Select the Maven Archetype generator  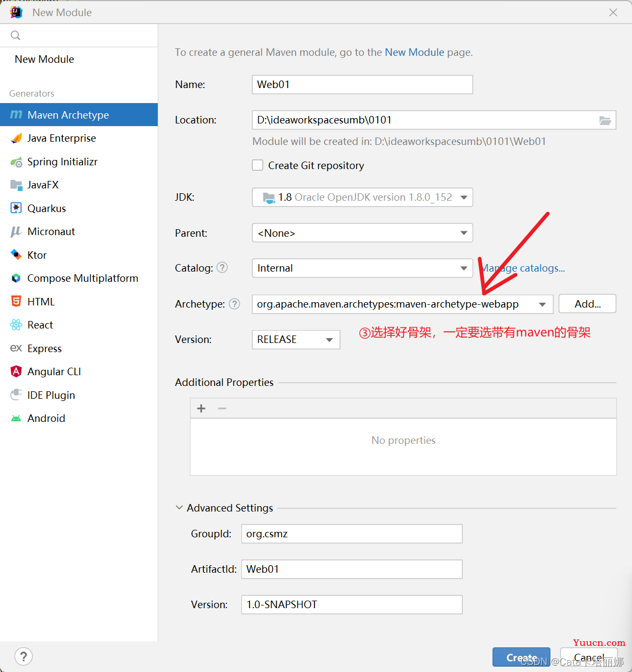tap(79, 115)
